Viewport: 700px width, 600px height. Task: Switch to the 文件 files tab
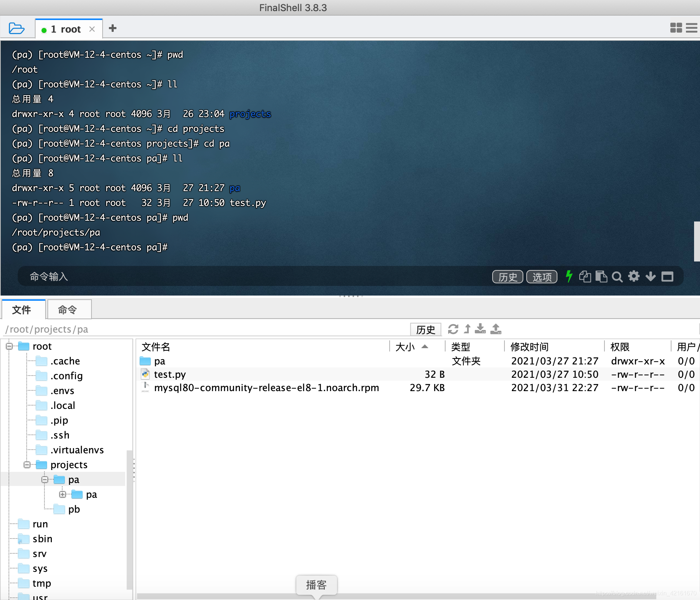pyautogui.click(x=23, y=309)
